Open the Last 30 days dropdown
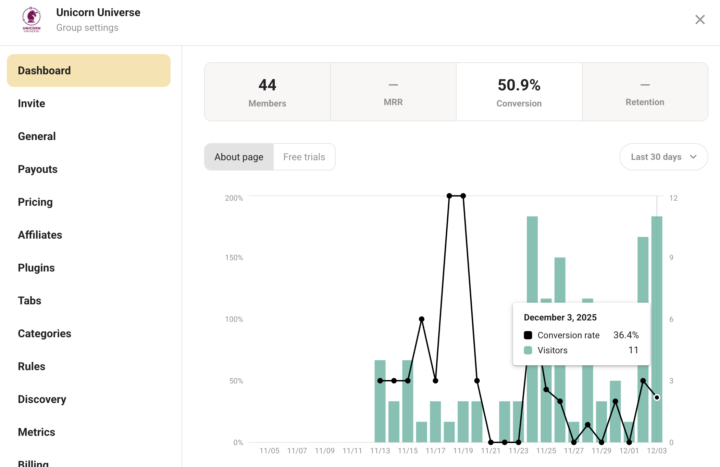 pyautogui.click(x=664, y=157)
